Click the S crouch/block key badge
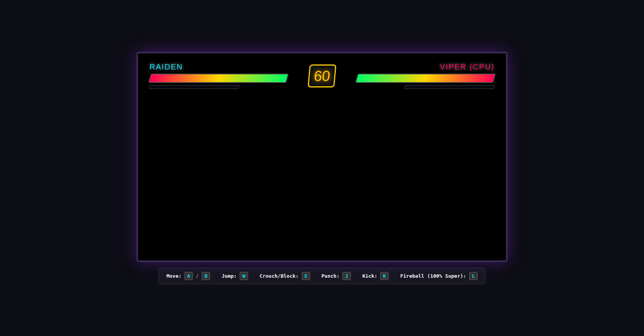The height and width of the screenshot is (336, 644). (306, 276)
